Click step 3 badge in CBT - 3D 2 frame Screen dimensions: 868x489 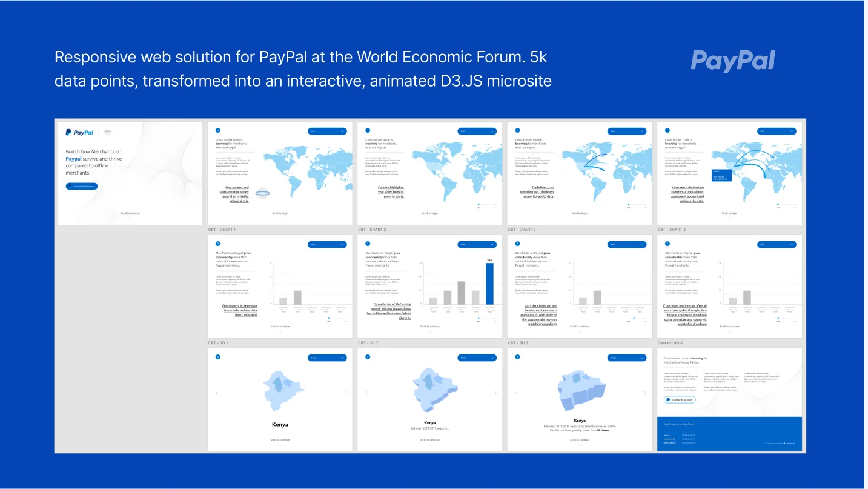click(x=368, y=357)
